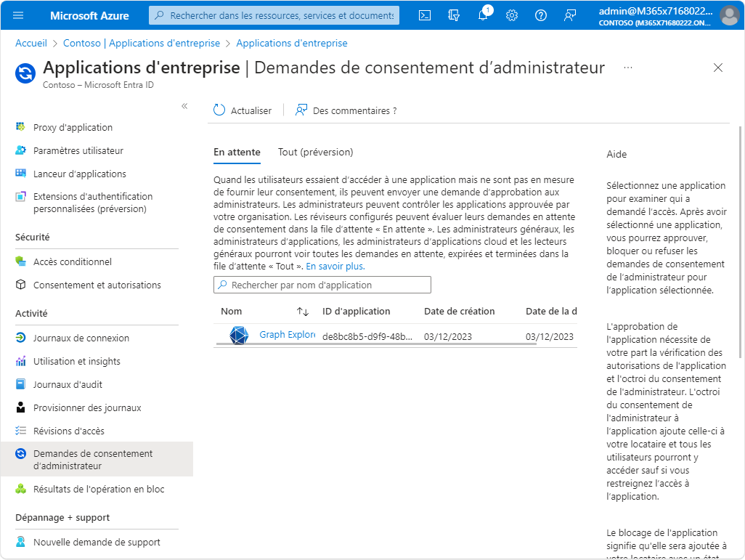
Task: Open the help question mark icon
Action: [x=541, y=15]
